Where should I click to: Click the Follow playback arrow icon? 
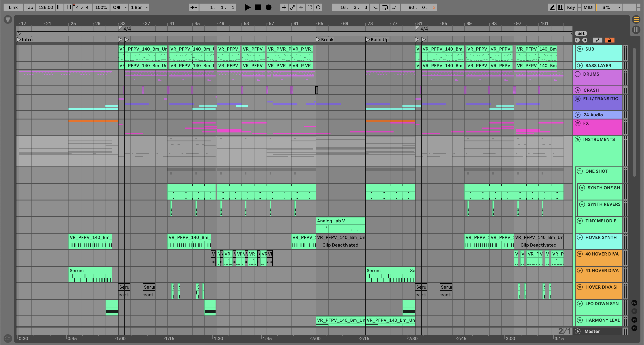point(193,8)
